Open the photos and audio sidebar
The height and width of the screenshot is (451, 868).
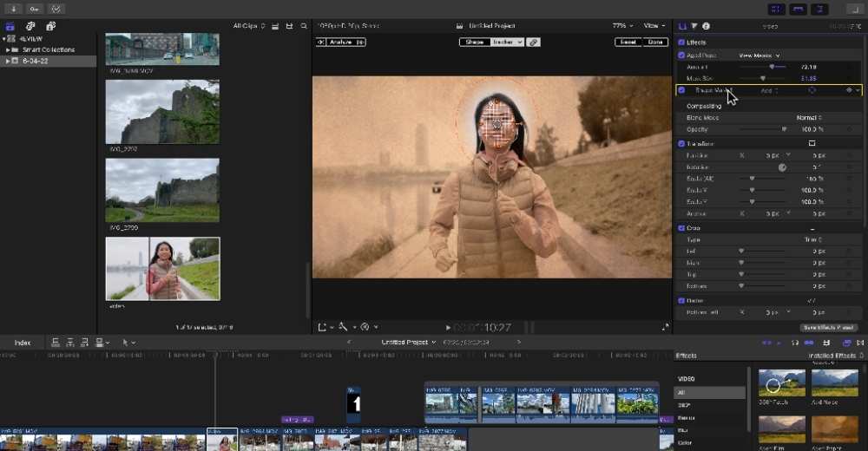tap(30, 26)
